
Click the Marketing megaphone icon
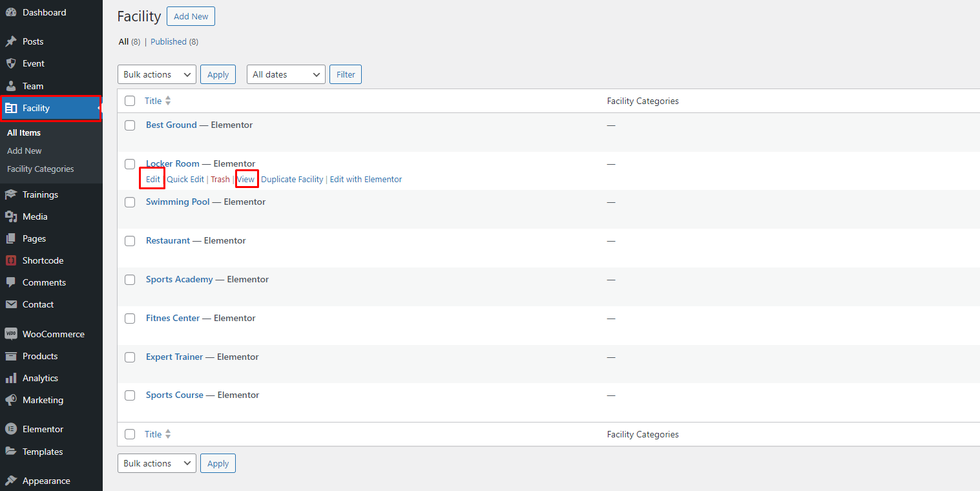click(11, 400)
